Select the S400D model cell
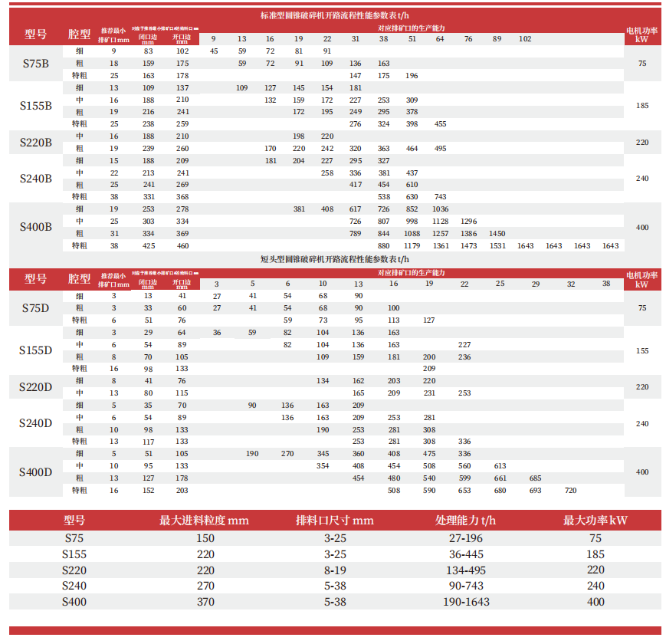This screenshot has width=666, height=644. tap(35, 472)
